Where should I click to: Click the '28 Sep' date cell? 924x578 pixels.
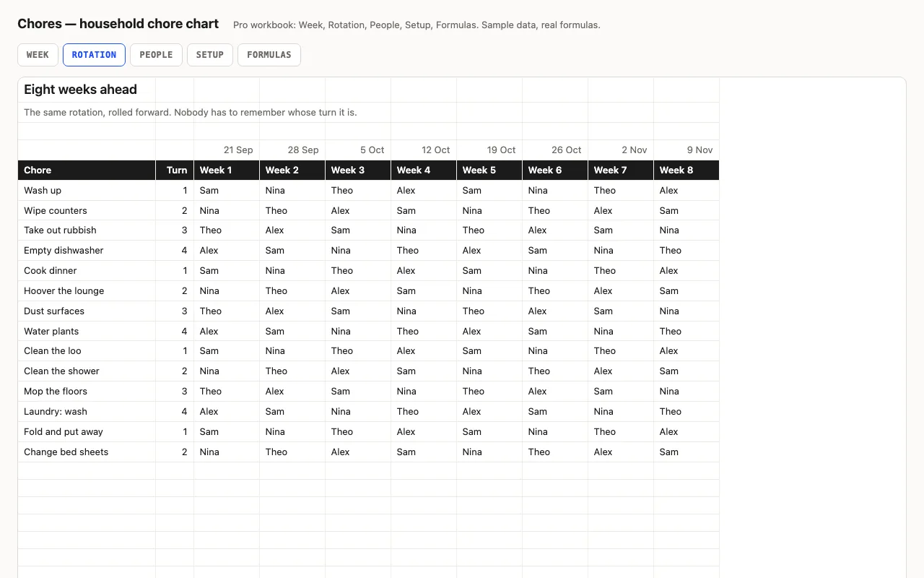click(x=292, y=150)
